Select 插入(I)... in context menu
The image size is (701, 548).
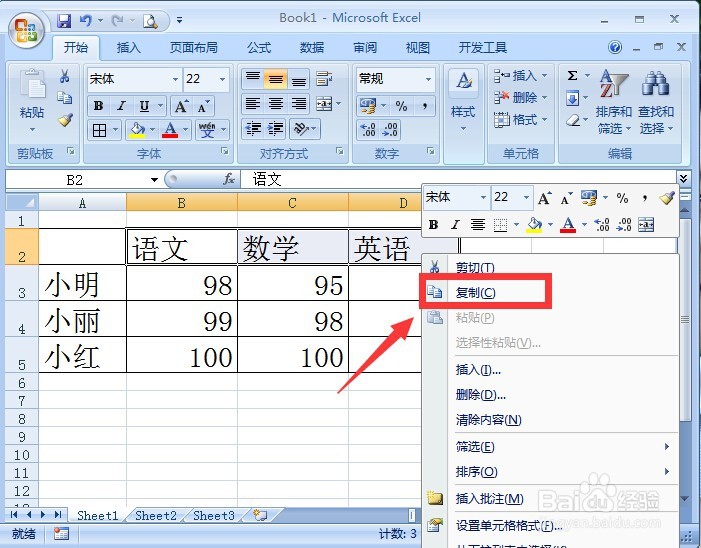[x=550, y=370]
